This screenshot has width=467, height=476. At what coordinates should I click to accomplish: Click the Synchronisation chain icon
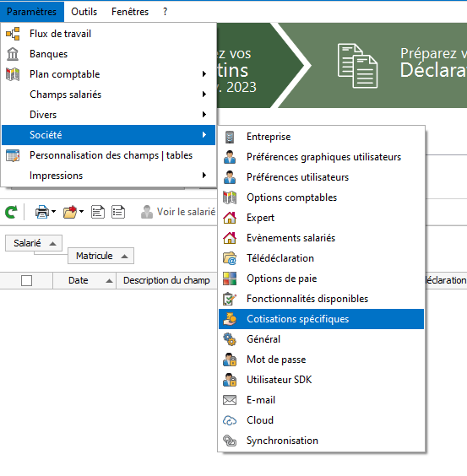(230, 441)
